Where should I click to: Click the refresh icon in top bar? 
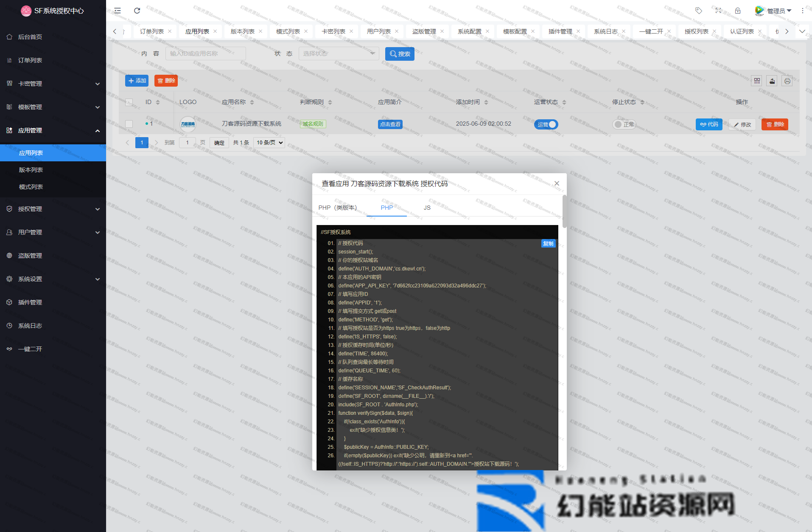coord(137,11)
